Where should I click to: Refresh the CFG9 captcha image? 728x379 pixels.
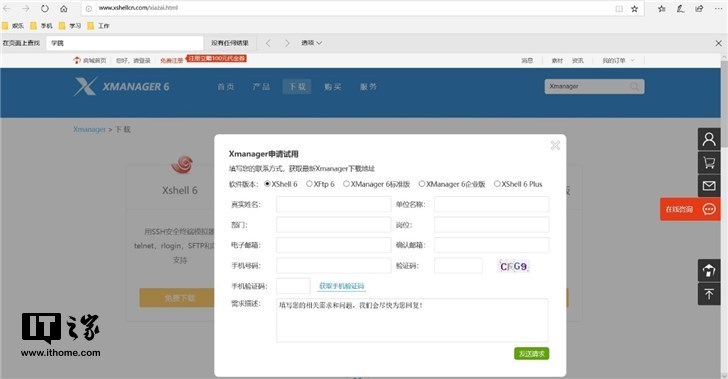pos(513,266)
